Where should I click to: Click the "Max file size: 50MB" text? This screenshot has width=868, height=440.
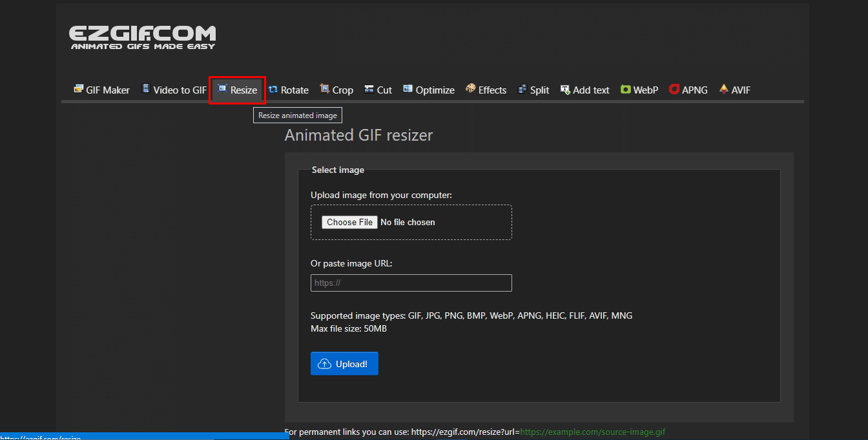(349, 328)
